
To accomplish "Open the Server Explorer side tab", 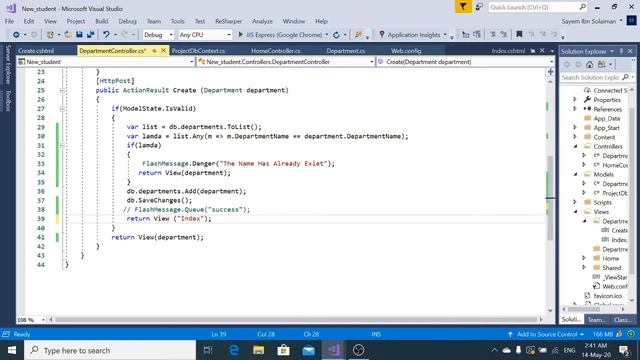I will point(8,64).
